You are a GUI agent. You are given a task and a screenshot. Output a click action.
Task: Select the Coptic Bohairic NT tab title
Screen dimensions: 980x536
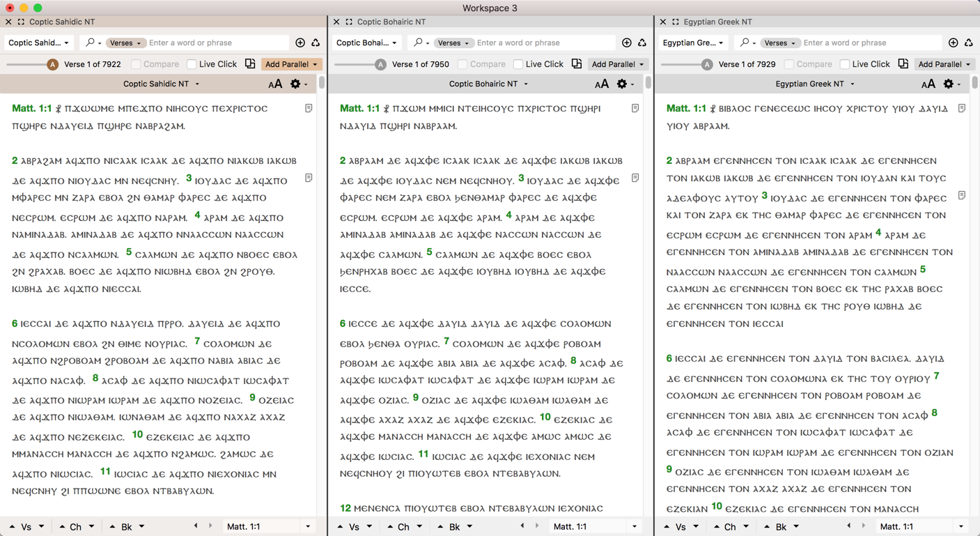pyautogui.click(x=391, y=22)
